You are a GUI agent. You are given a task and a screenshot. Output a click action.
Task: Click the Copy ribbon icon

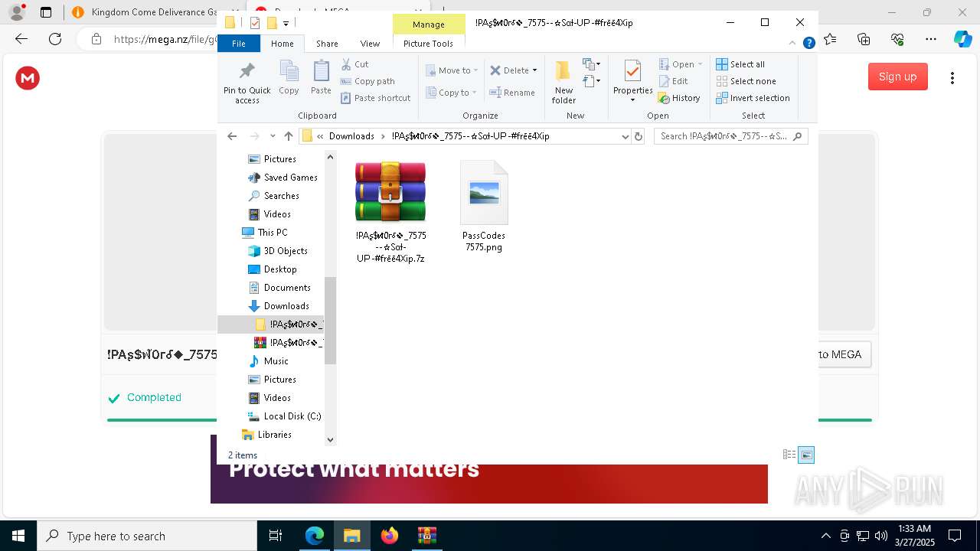point(289,77)
